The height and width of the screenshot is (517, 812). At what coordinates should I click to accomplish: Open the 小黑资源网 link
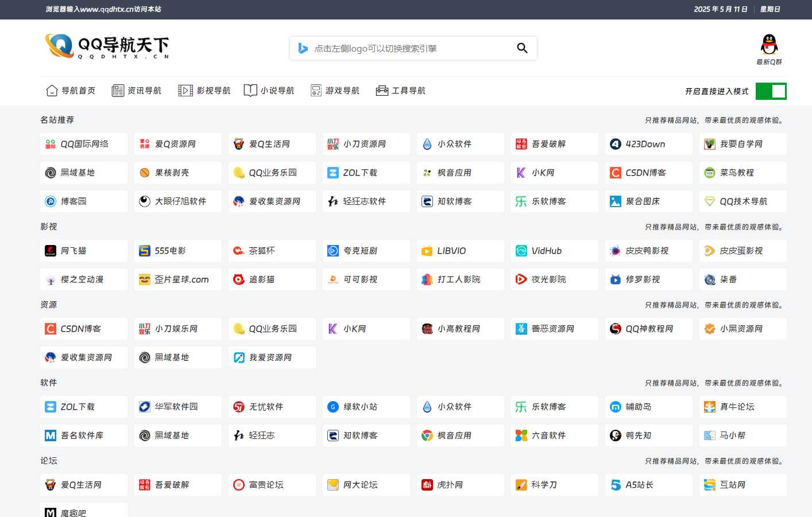pyautogui.click(x=743, y=329)
